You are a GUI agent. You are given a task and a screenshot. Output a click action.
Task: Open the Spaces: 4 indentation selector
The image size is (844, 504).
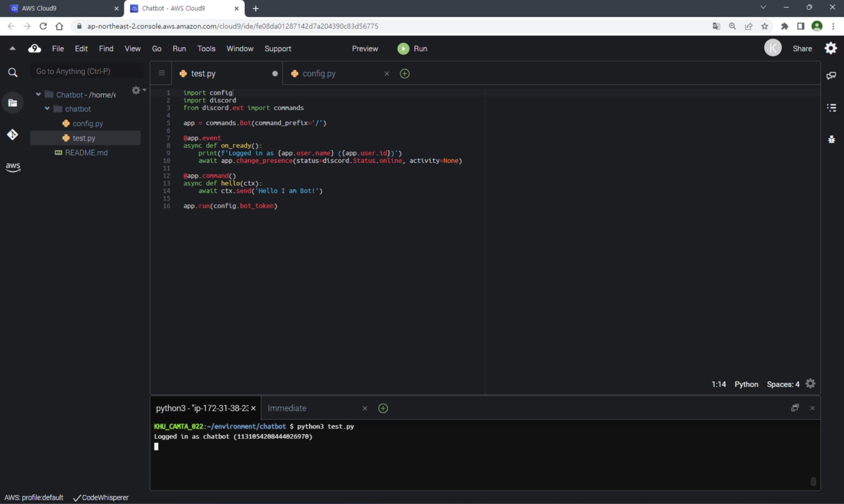coord(783,384)
